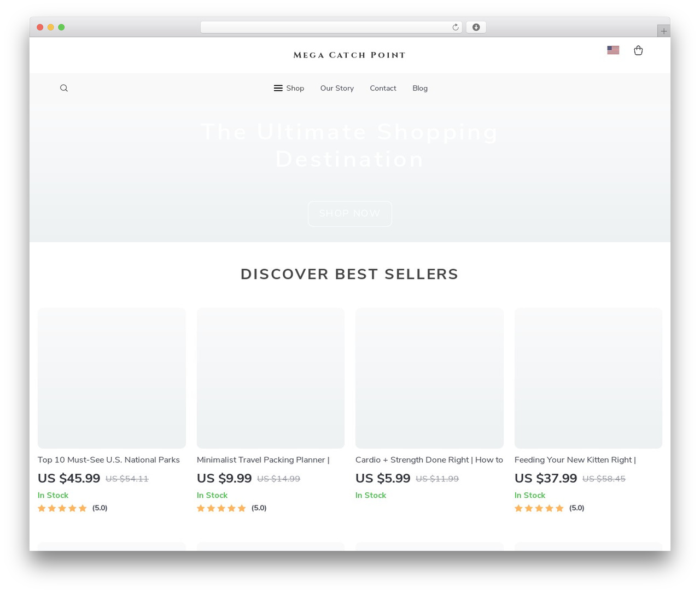
Task: Click the Travel Packing Planner product image
Action: click(271, 378)
